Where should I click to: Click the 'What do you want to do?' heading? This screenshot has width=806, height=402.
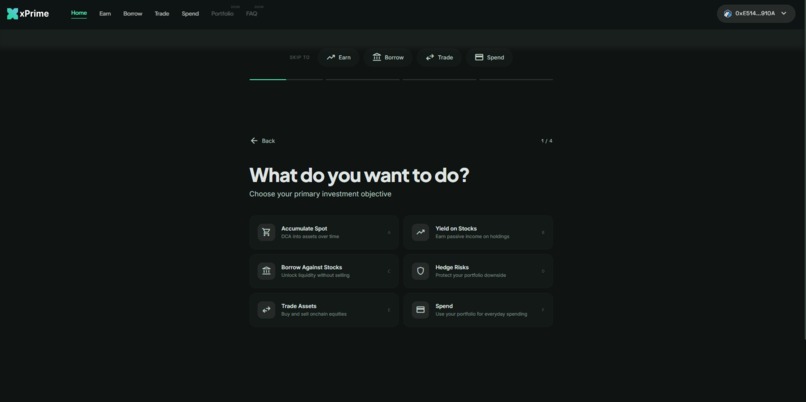tap(359, 175)
